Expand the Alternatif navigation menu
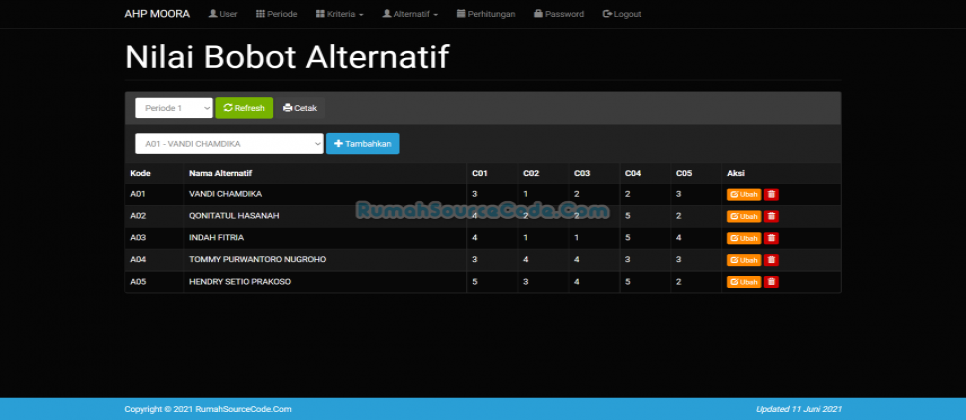Image resolution: width=966 pixels, height=420 pixels. 410,14
